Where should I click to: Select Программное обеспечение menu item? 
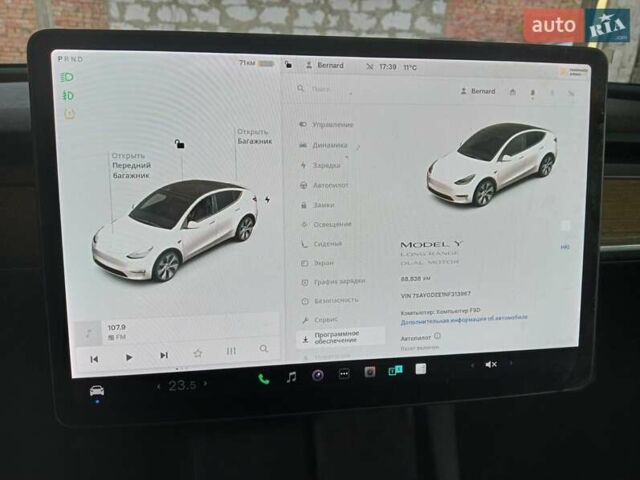point(340,337)
